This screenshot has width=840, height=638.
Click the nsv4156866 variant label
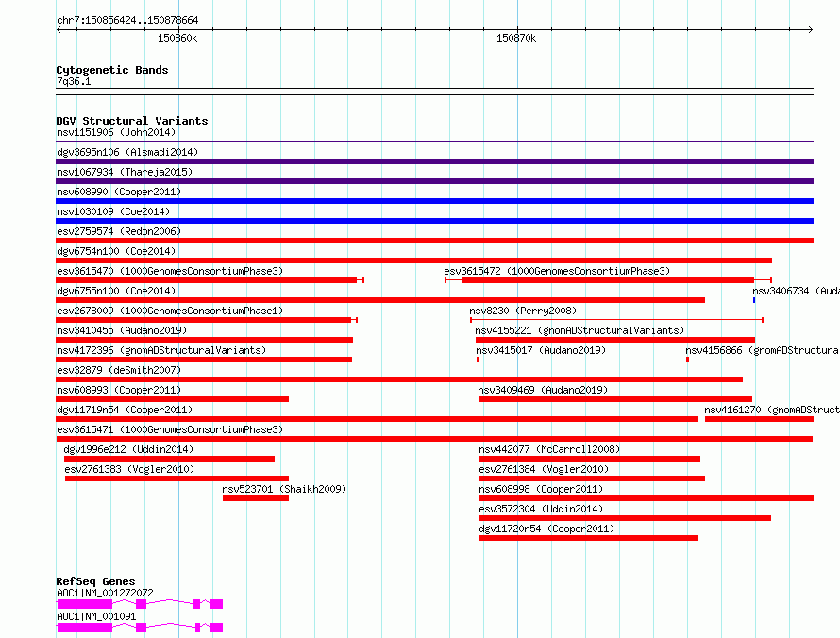point(763,350)
